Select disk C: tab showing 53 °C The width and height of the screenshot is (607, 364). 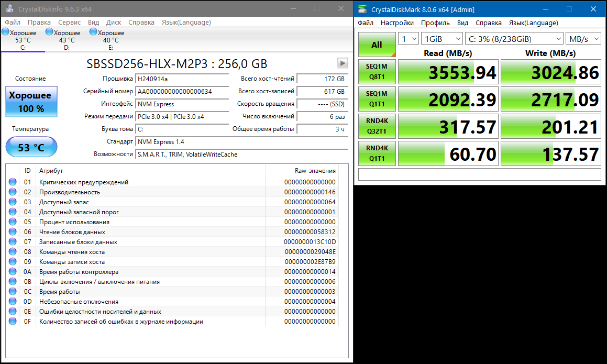click(23, 39)
